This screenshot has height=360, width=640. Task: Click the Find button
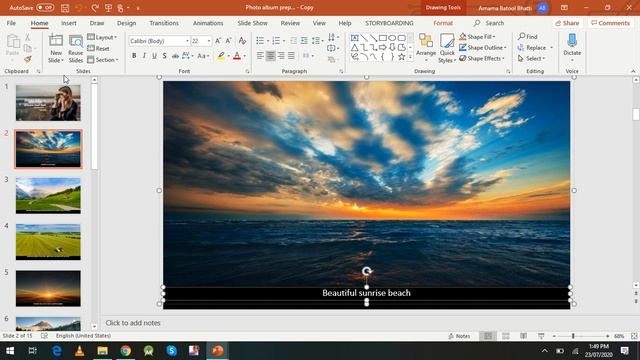(x=528, y=37)
